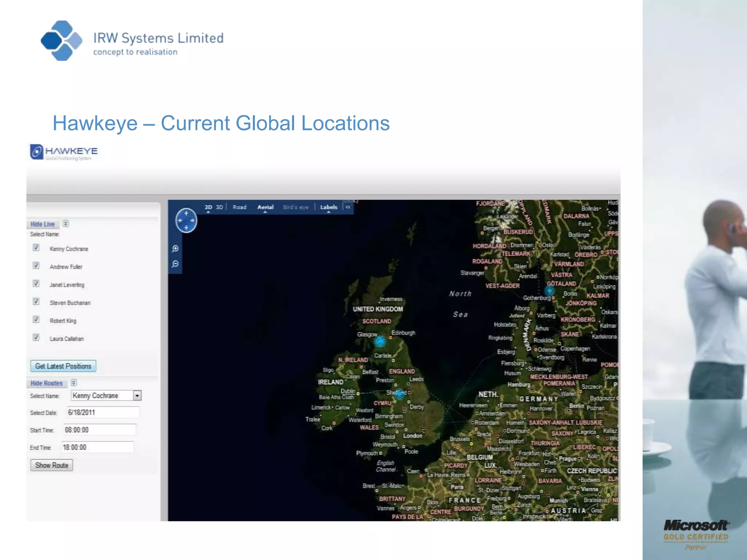
Task: Click the Hide Live link
Action: [x=43, y=224]
